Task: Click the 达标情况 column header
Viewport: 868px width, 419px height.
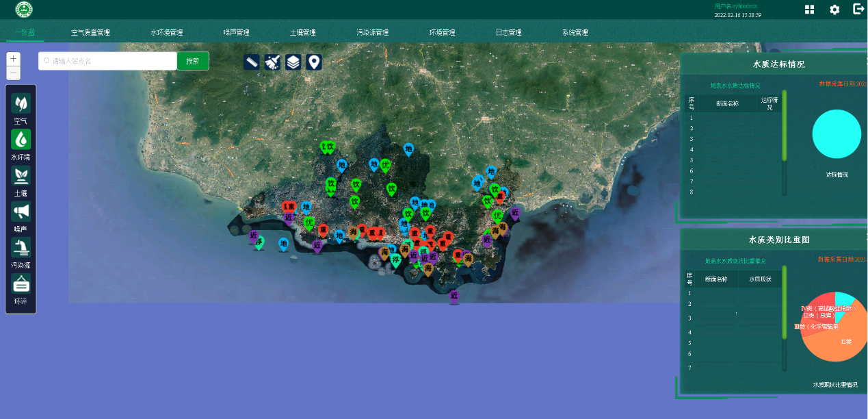Action: (769, 103)
